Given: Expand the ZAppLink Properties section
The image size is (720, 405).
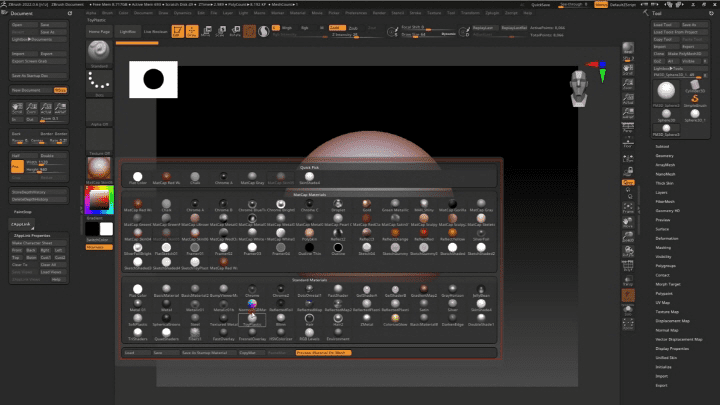Looking at the screenshot, I should [x=32, y=236].
